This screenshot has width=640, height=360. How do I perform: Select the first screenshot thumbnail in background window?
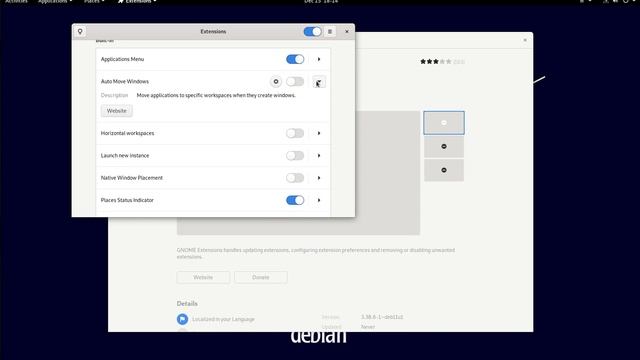tap(444, 122)
